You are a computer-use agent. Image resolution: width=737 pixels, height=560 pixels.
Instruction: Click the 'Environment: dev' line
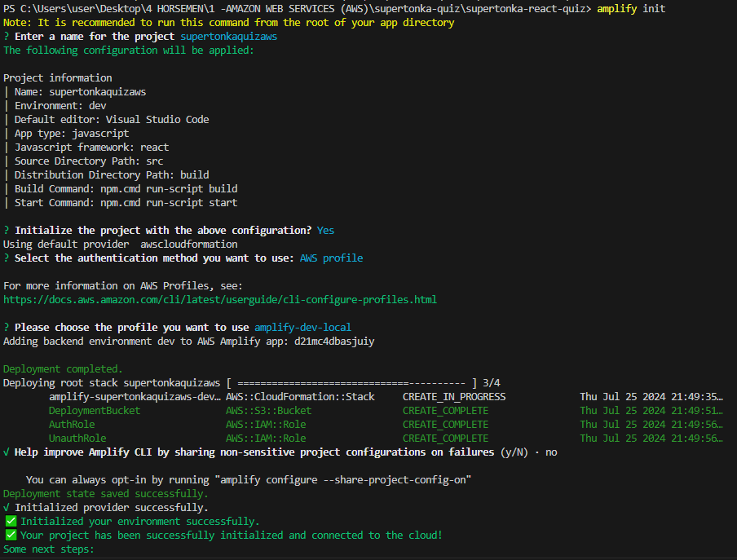60,106
